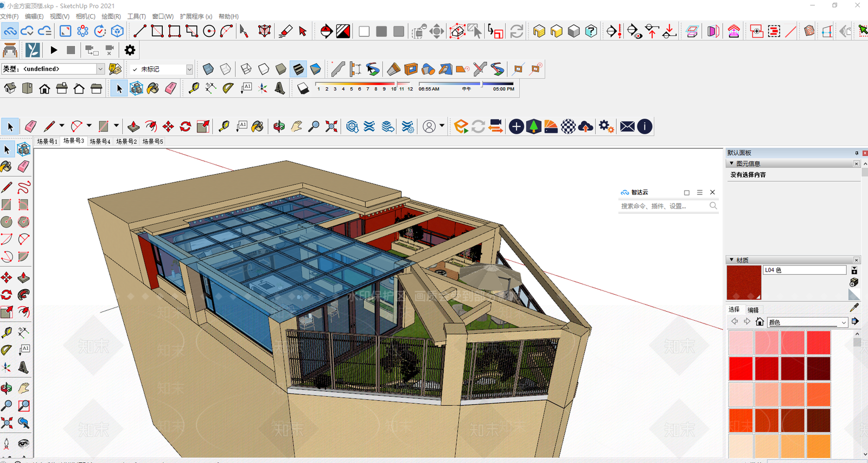
Task: Select the Look Around eye tool
Action: 23,443
